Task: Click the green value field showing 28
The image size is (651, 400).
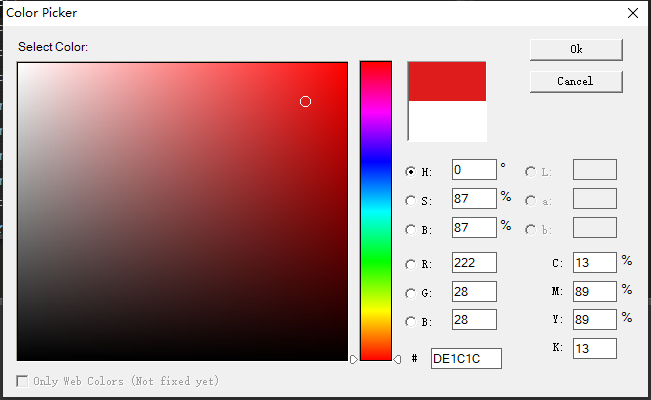Action: tap(474, 292)
